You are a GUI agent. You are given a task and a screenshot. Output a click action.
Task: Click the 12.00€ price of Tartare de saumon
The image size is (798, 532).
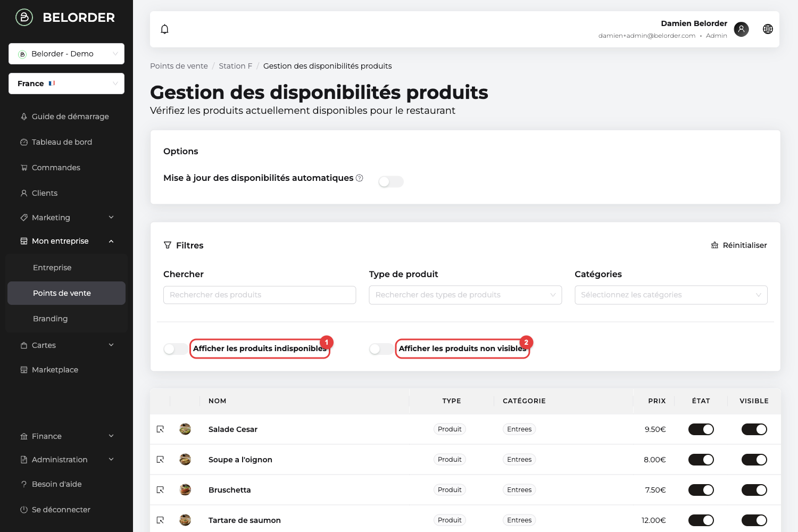click(654, 520)
